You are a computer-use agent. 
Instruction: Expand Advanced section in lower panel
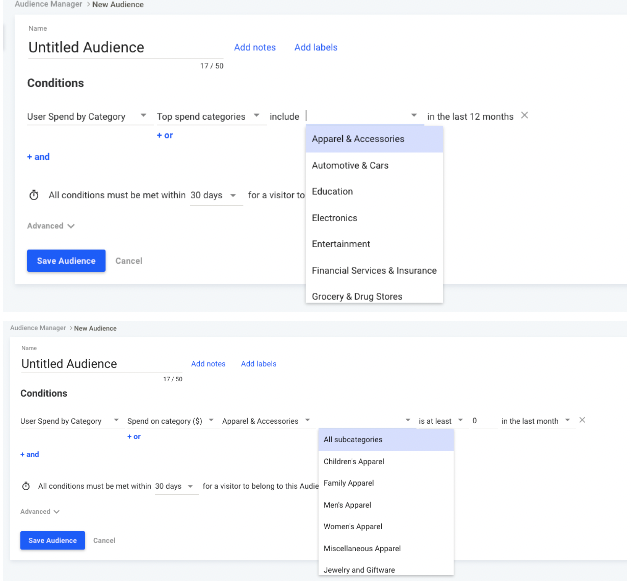point(40,511)
